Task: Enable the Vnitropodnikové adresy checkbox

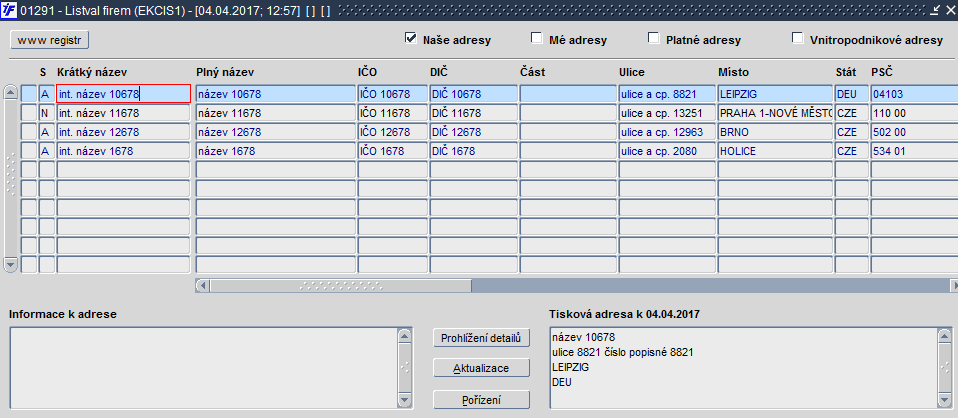Action: pyautogui.click(x=797, y=38)
